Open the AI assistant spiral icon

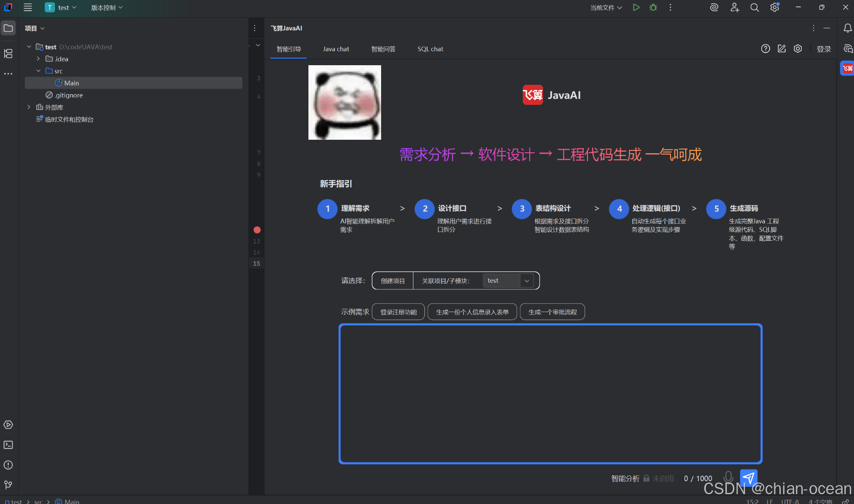(x=714, y=7)
